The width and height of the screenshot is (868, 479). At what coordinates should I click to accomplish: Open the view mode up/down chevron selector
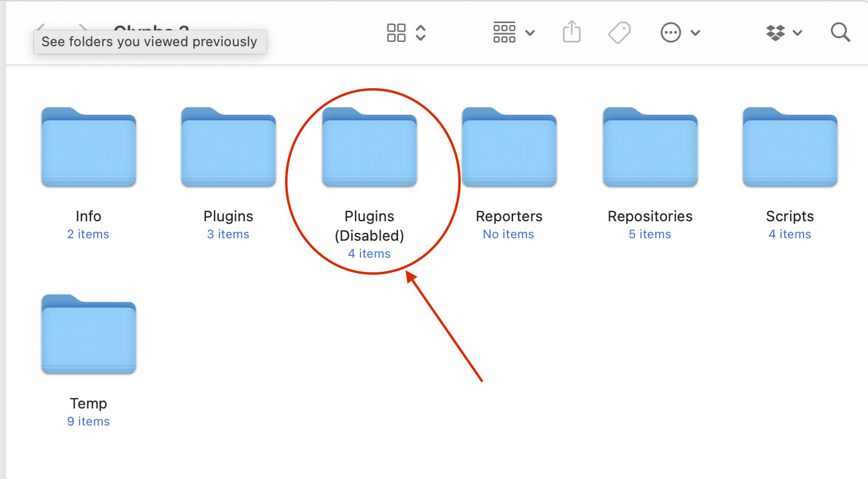coord(421,33)
